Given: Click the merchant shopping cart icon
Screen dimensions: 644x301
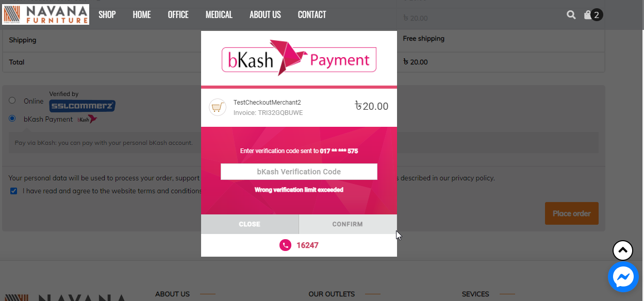Looking at the screenshot, I should (218, 107).
